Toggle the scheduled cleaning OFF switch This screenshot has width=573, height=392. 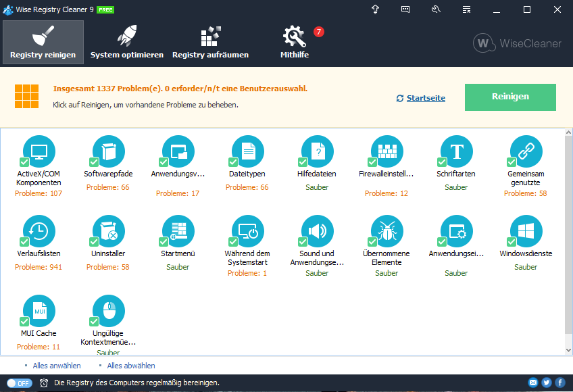click(20, 383)
